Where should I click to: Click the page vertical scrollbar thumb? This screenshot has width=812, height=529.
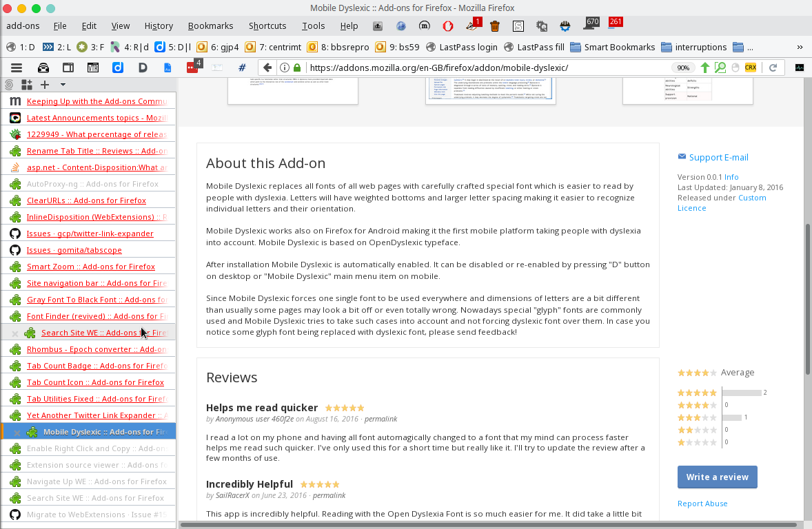[807, 299]
